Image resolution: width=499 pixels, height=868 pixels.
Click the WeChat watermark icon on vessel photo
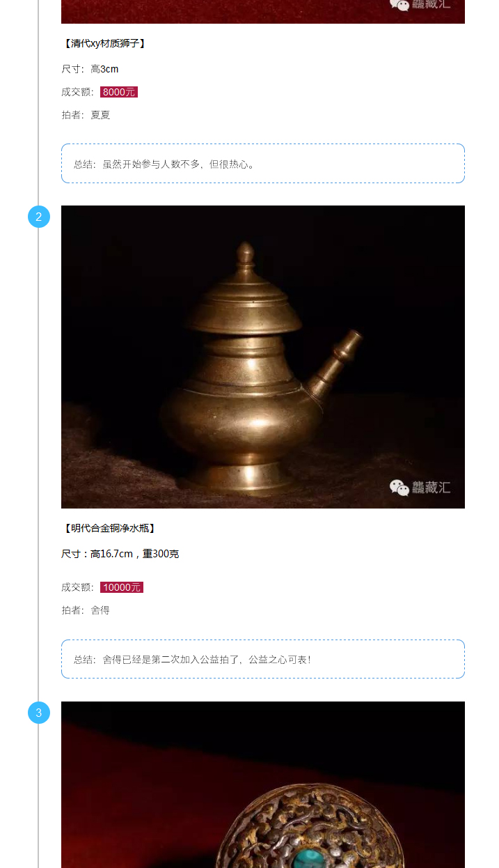click(399, 488)
